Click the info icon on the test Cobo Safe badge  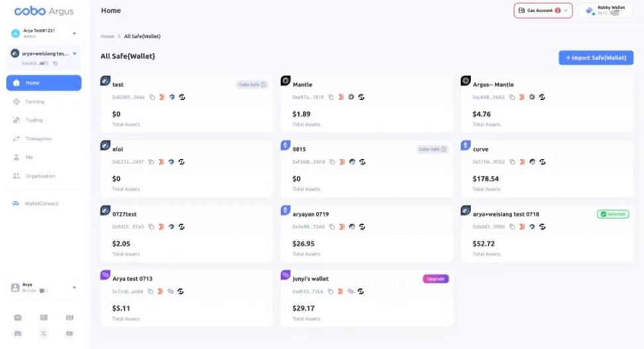pyautogui.click(x=263, y=85)
